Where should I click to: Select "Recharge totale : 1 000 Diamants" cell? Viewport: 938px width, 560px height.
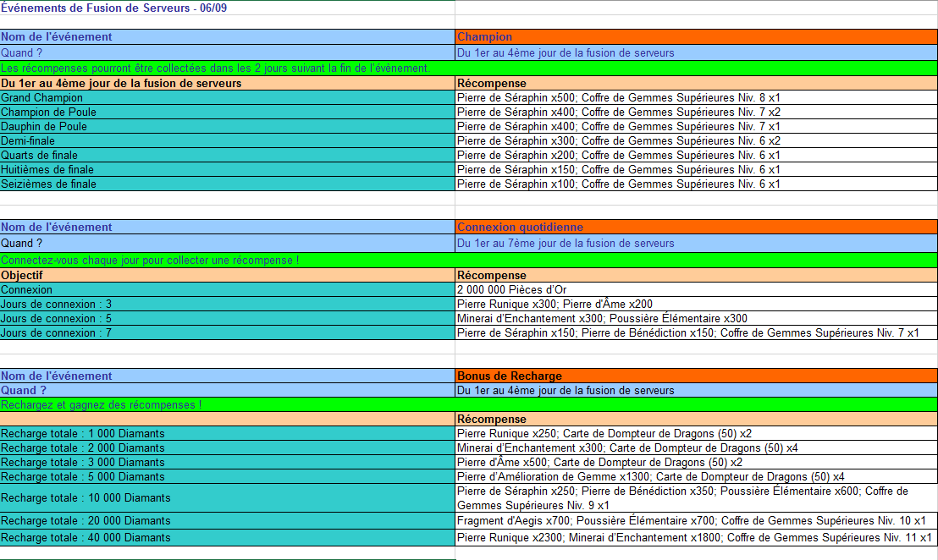(227, 434)
